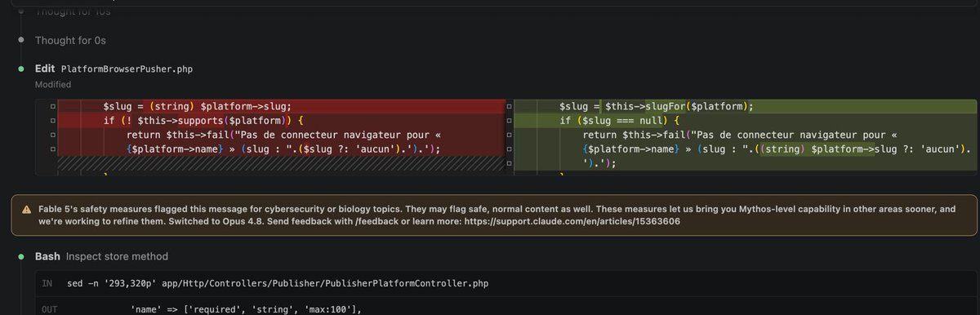The height and width of the screenshot is (315, 980).
Task: Click the green Bash status dot
Action: [x=21, y=256]
